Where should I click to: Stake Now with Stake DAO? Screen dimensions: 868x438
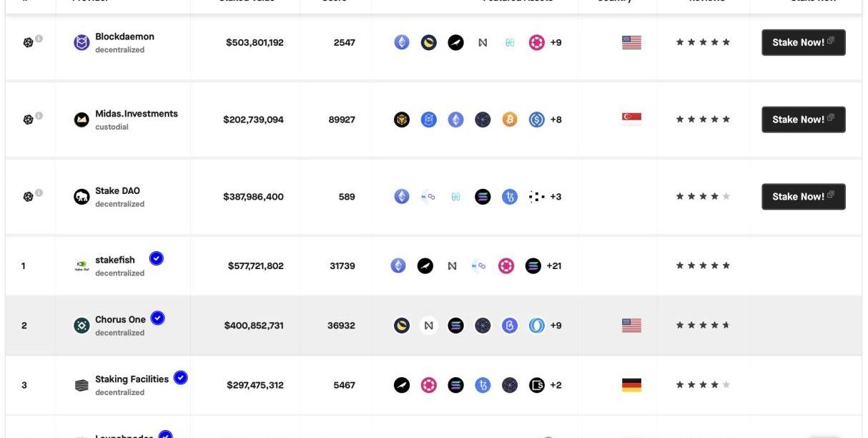pyautogui.click(x=804, y=197)
